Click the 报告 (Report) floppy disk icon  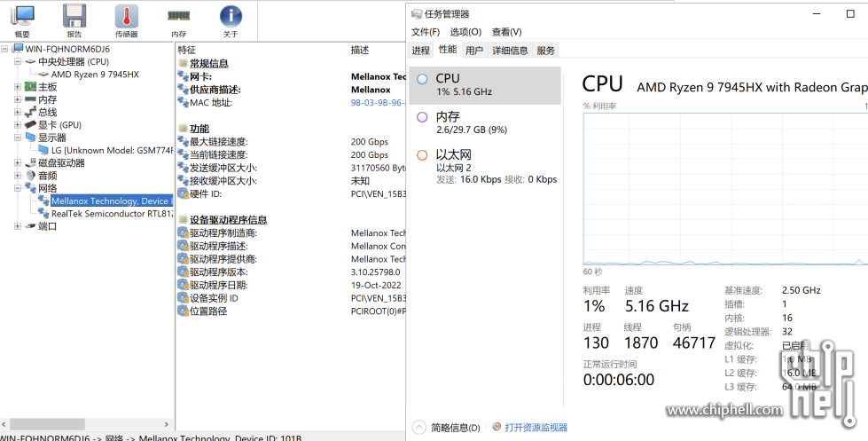click(x=74, y=20)
